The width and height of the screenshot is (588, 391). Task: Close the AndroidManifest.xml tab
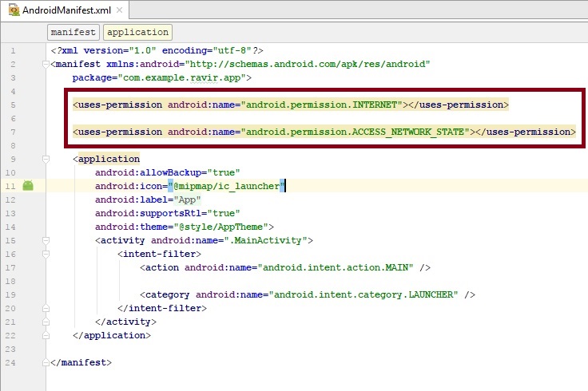coord(119,10)
